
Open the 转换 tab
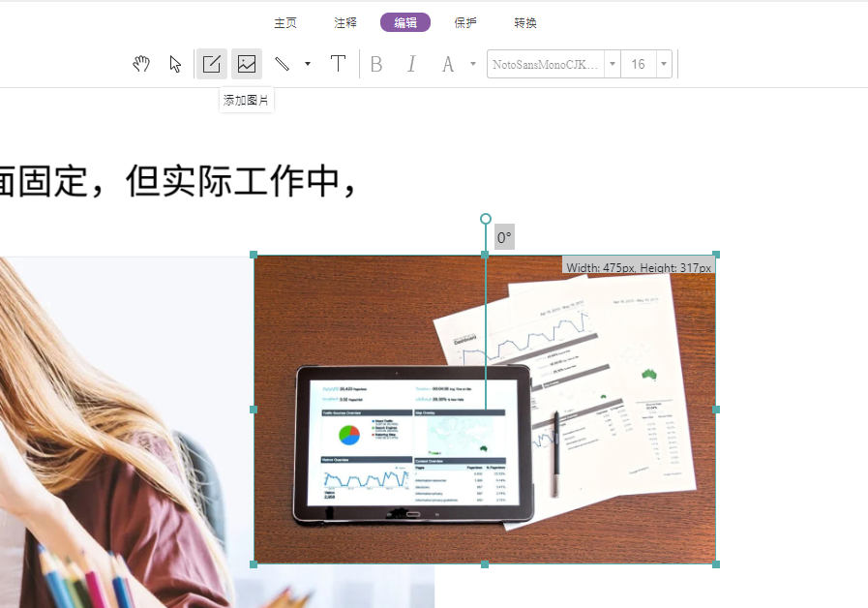[524, 22]
